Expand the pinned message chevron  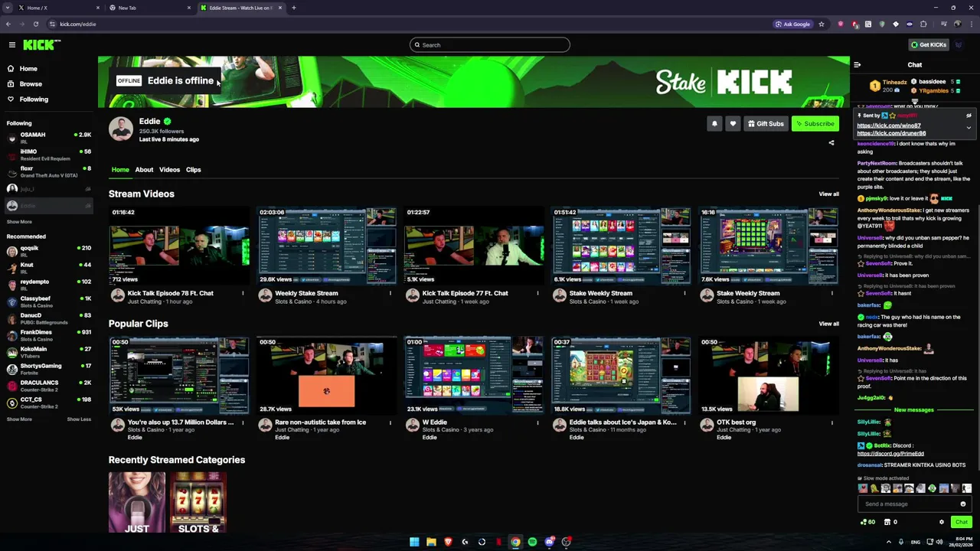click(969, 128)
